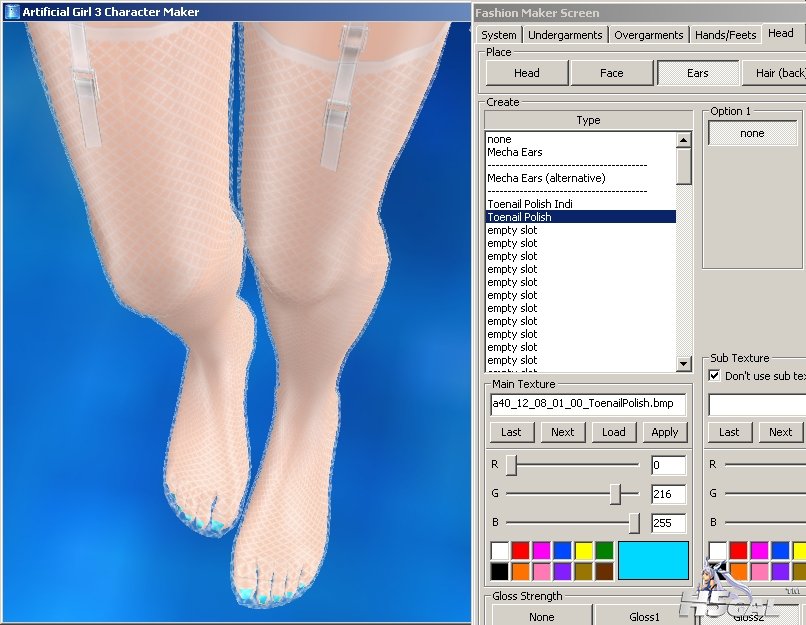The width and height of the screenshot is (806, 625).
Task: Click the Type column header
Action: 588,120
